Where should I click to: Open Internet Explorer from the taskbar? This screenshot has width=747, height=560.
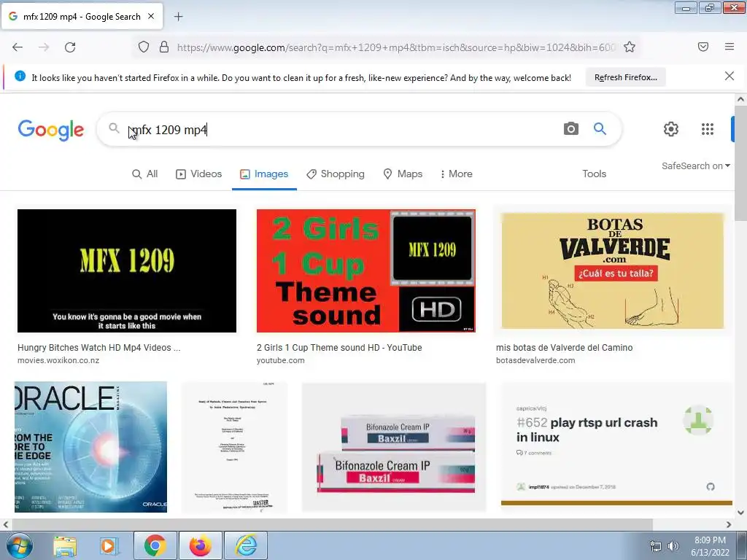pos(246,545)
